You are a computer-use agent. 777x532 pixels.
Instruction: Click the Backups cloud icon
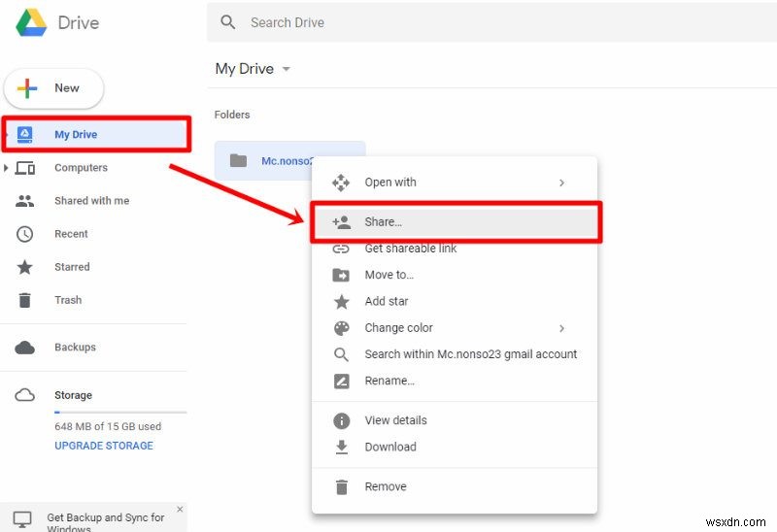[x=25, y=348]
